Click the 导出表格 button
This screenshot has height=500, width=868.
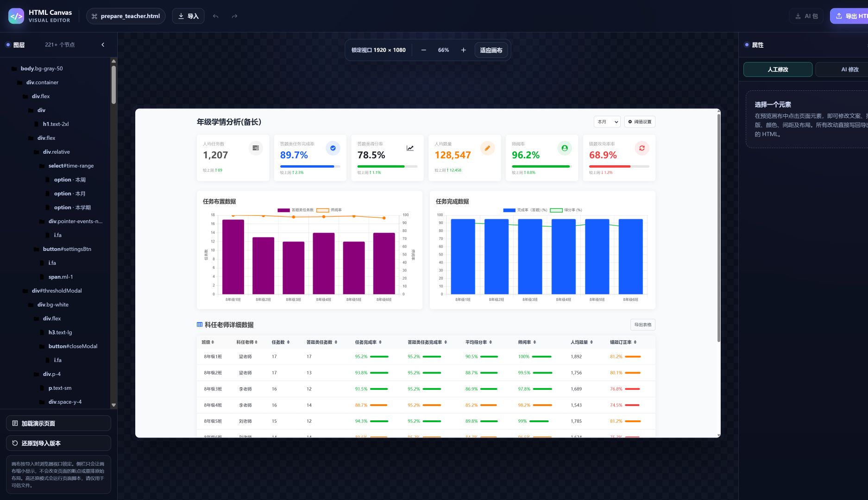[642, 325]
